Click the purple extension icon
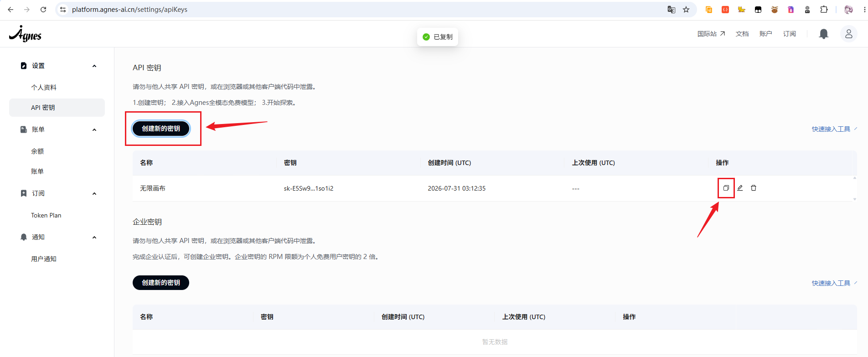Viewport: 868px width, 357px height. pyautogui.click(x=791, y=10)
